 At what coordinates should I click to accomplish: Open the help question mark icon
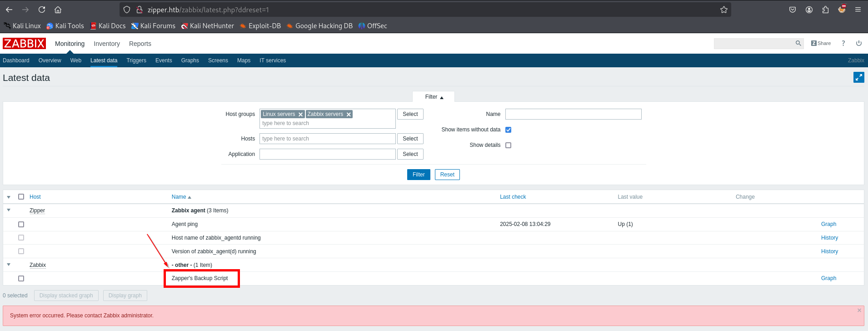coord(843,43)
